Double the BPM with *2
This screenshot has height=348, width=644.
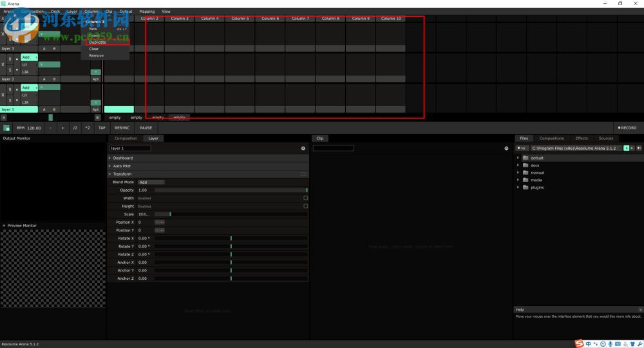tap(88, 128)
